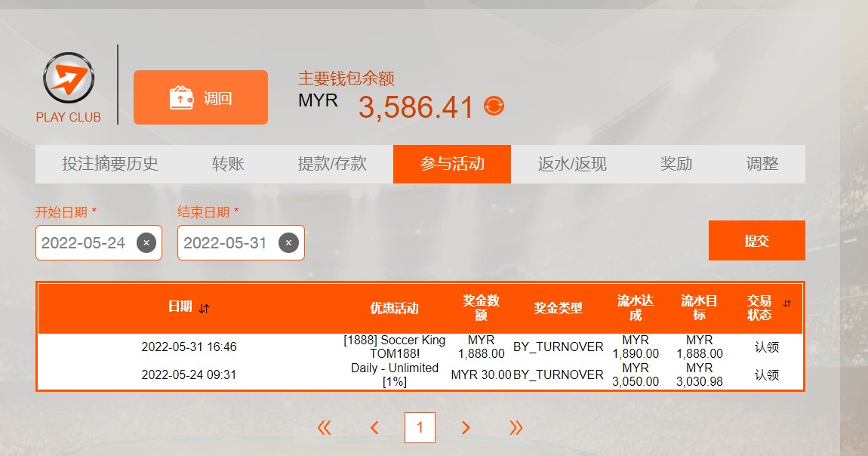The height and width of the screenshot is (456, 868).
Task: Clear the start date field
Action: tap(146, 243)
